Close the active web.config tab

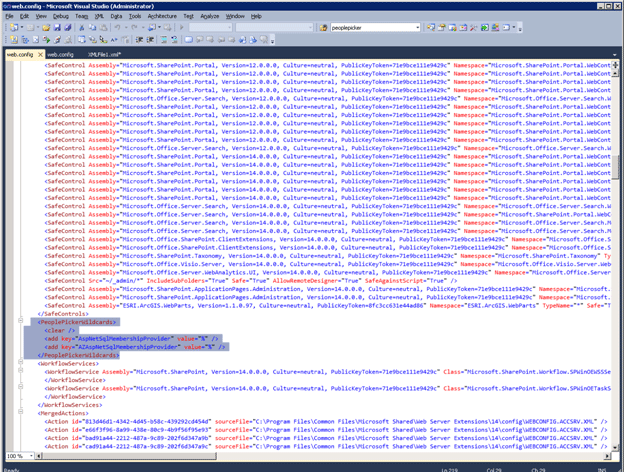coord(40,55)
